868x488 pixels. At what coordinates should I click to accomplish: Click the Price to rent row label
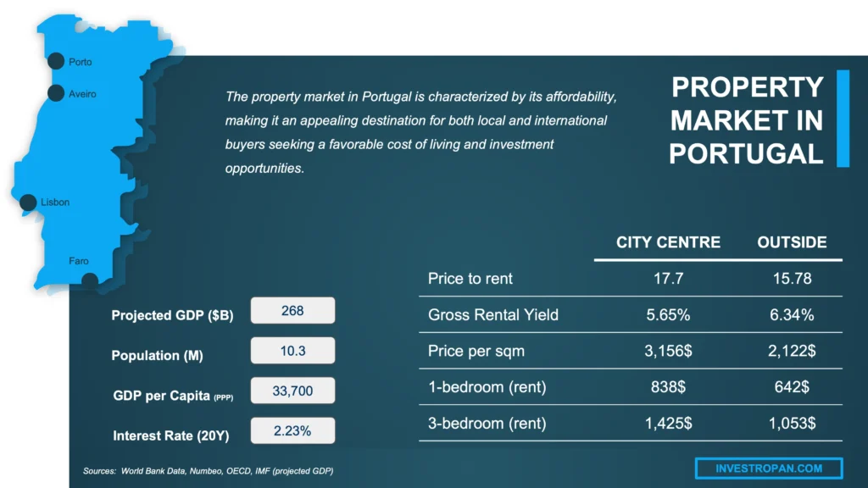coord(470,278)
